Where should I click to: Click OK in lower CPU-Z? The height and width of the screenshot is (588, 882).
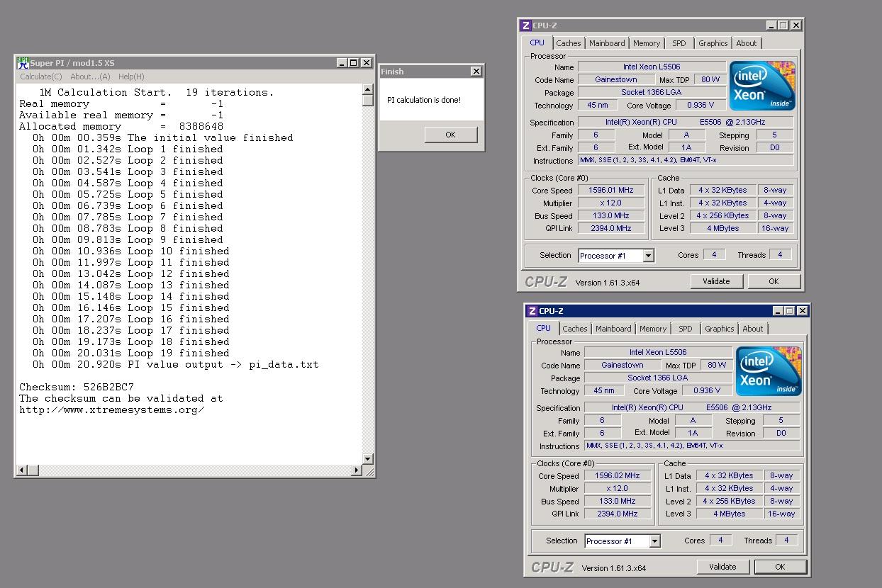click(x=780, y=567)
